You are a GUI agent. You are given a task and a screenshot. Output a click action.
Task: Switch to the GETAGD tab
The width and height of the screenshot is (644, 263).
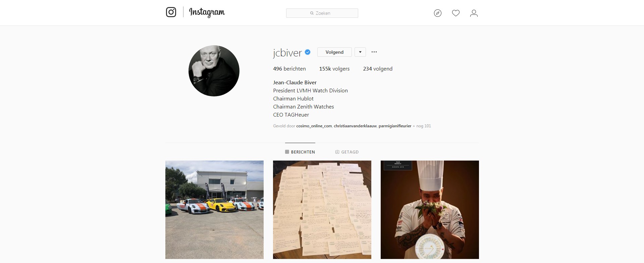point(347,152)
